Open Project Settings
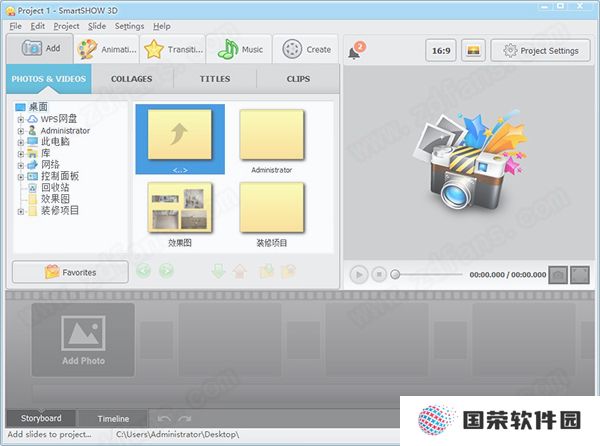 point(541,50)
